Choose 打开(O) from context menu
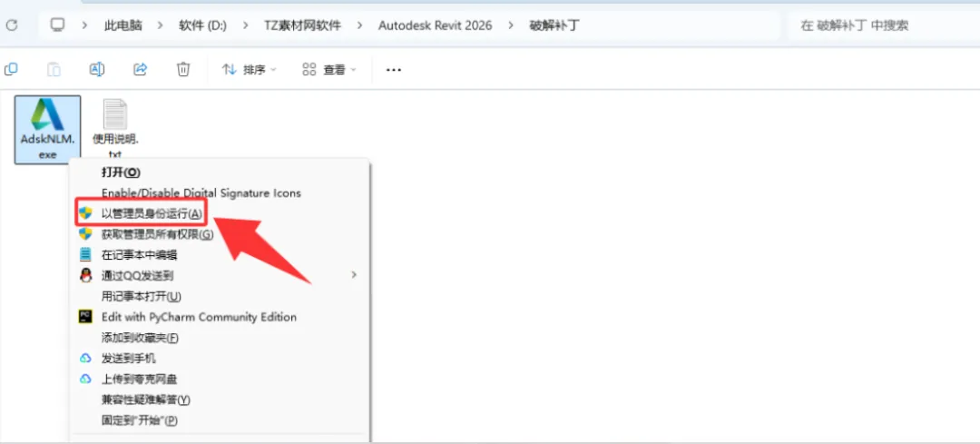The height and width of the screenshot is (444, 980). [x=122, y=172]
